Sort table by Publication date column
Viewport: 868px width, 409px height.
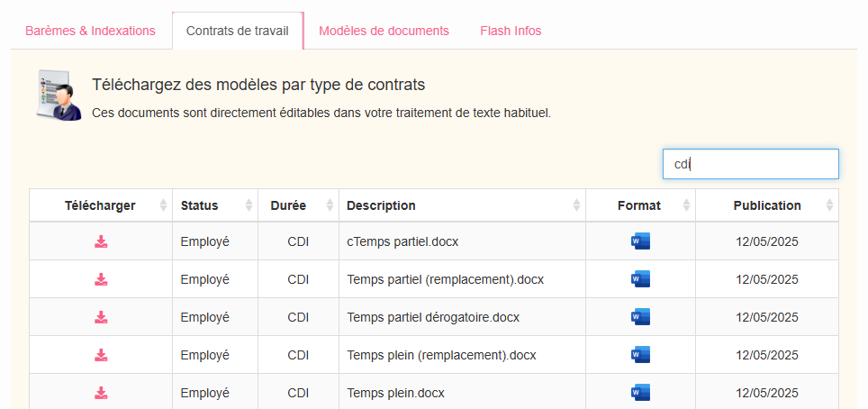coord(766,205)
